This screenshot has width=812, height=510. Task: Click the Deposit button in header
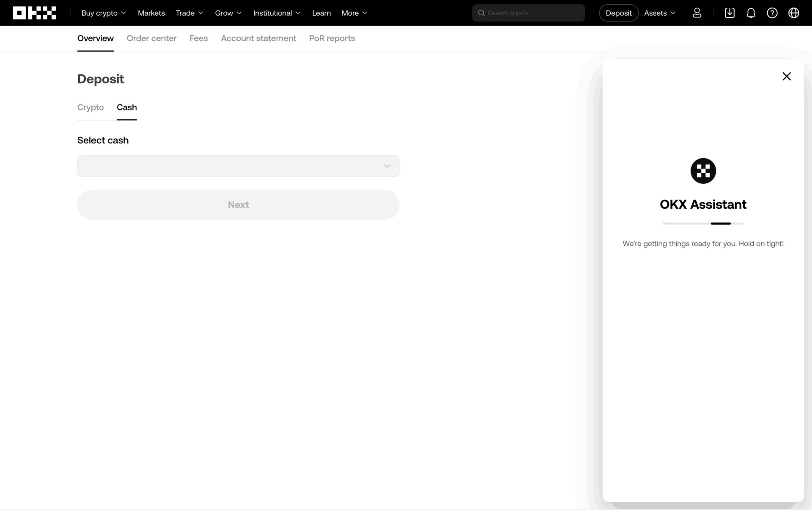click(618, 13)
